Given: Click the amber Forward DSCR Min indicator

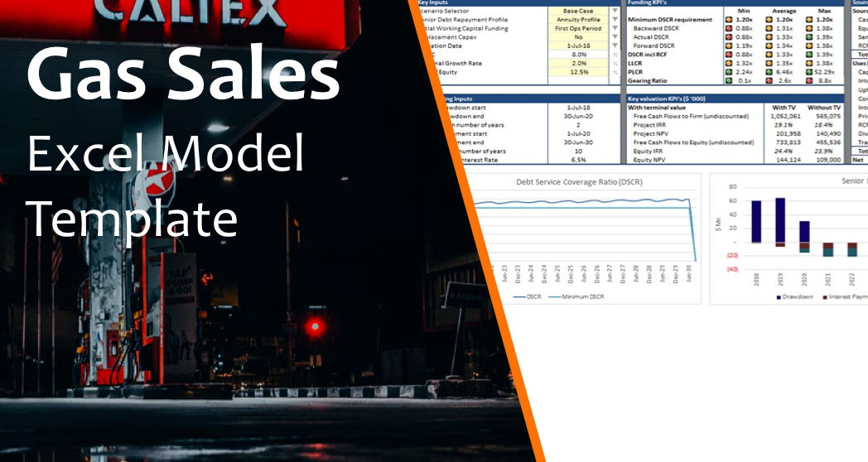Looking at the screenshot, I should 729,46.
